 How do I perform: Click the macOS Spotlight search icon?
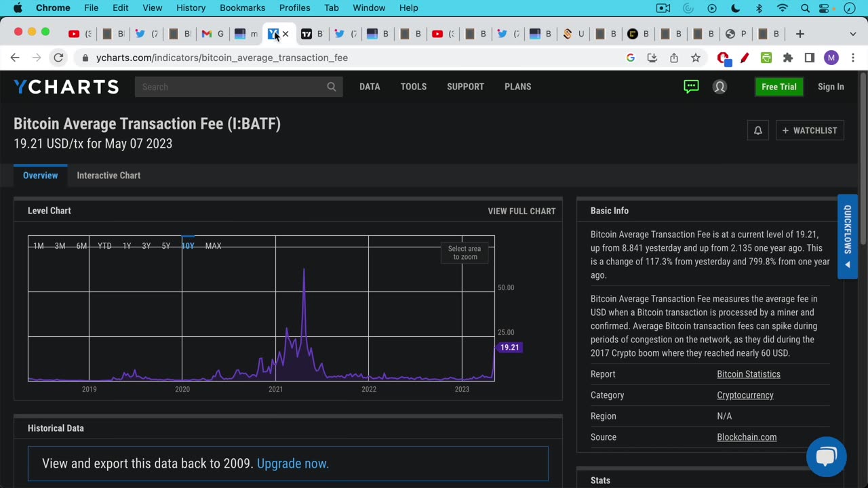tap(805, 8)
